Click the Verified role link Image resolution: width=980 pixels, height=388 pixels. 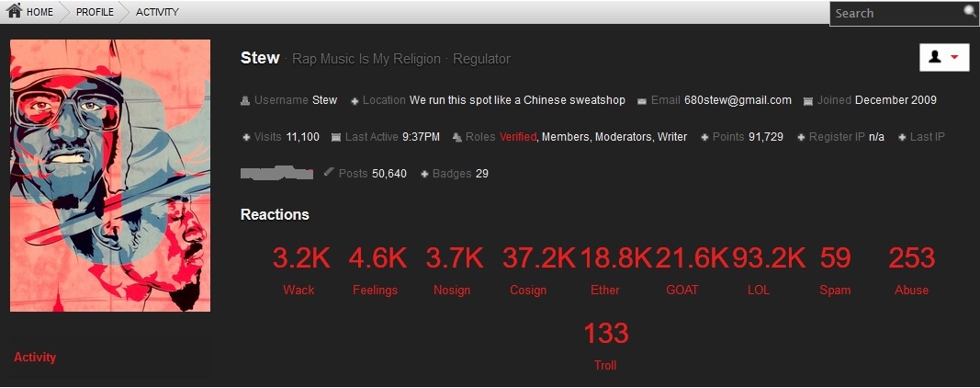518,136
